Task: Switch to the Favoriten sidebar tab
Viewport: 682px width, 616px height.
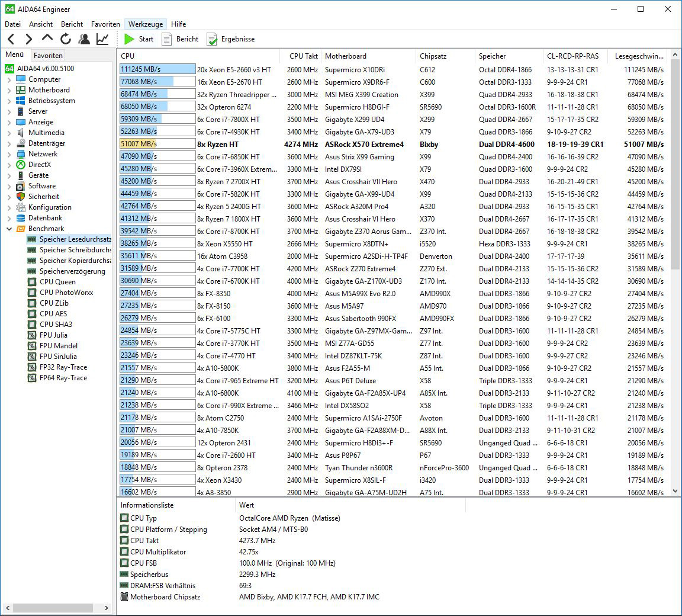Action: pyautogui.click(x=48, y=55)
